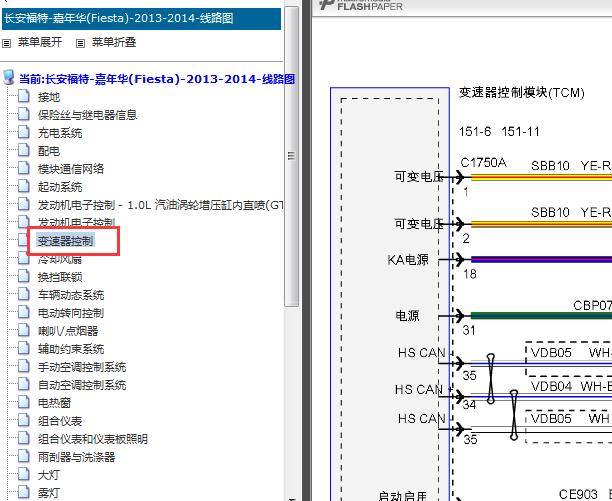Open the 喇叭/点烟器 tree item
This screenshot has width=612, height=501.
pyautogui.click(x=68, y=331)
